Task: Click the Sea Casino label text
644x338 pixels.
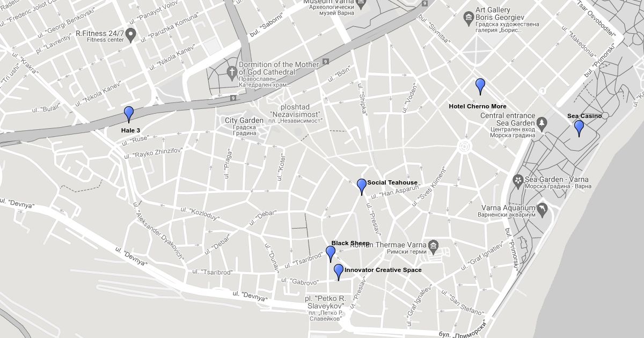Action: coord(584,116)
